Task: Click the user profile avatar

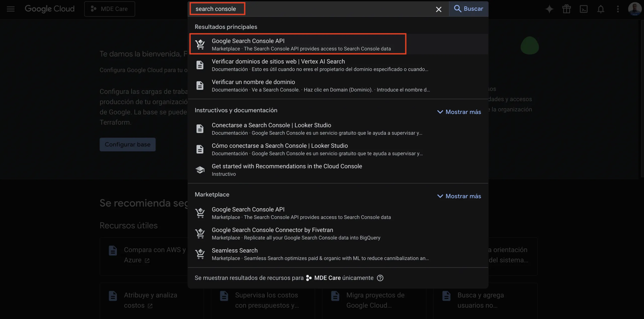Action: (634, 9)
